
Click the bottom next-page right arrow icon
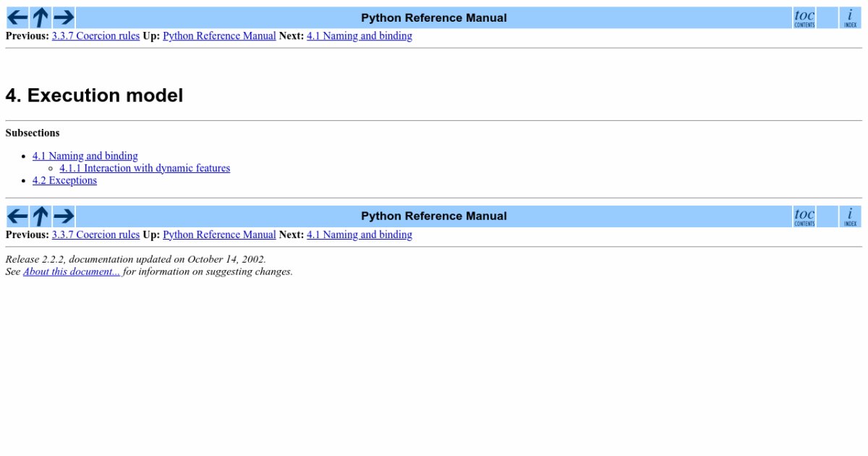(64, 216)
